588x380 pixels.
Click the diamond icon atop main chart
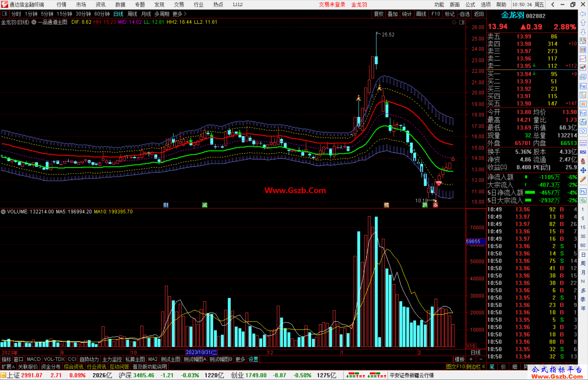(454, 22)
